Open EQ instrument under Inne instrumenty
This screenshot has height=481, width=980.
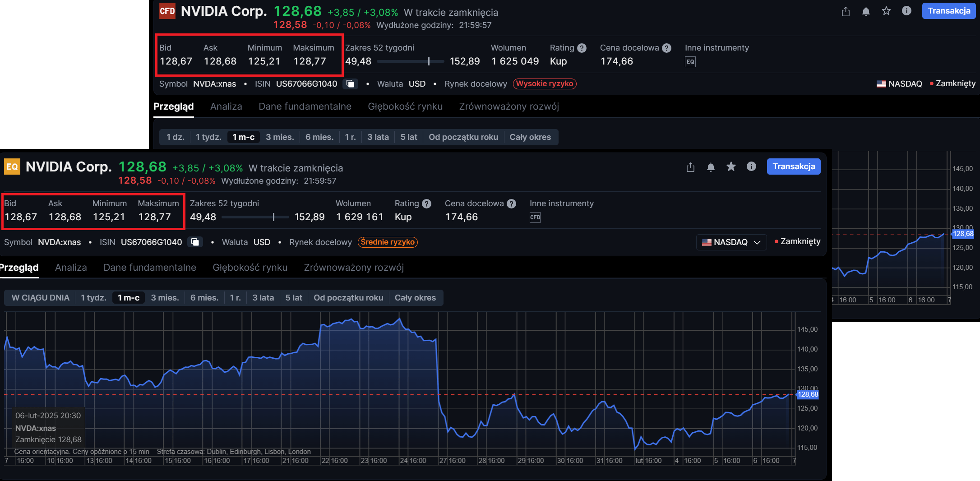pyautogui.click(x=690, y=62)
